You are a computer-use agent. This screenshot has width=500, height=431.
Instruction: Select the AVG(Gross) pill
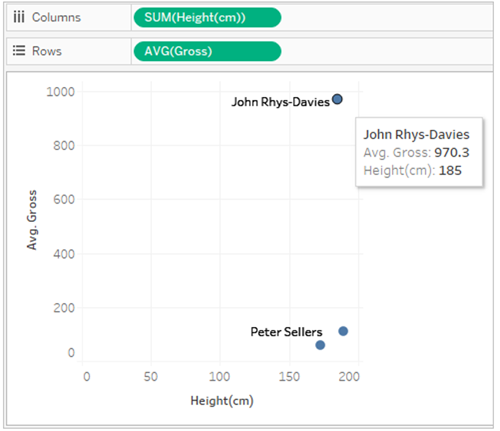(207, 51)
